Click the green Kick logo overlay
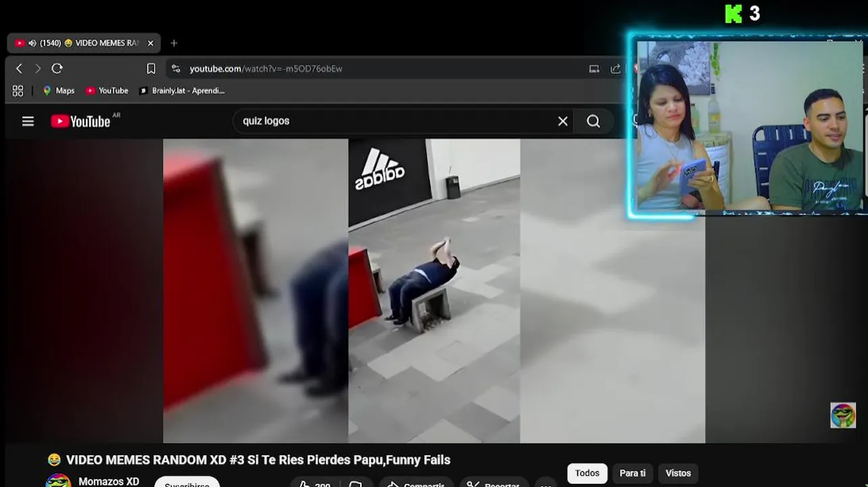868x487 pixels. tap(733, 14)
